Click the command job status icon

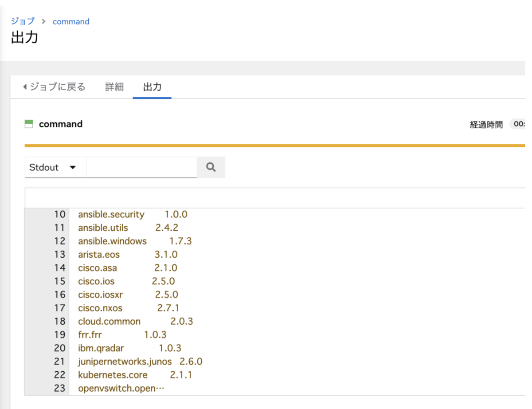(x=29, y=124)
